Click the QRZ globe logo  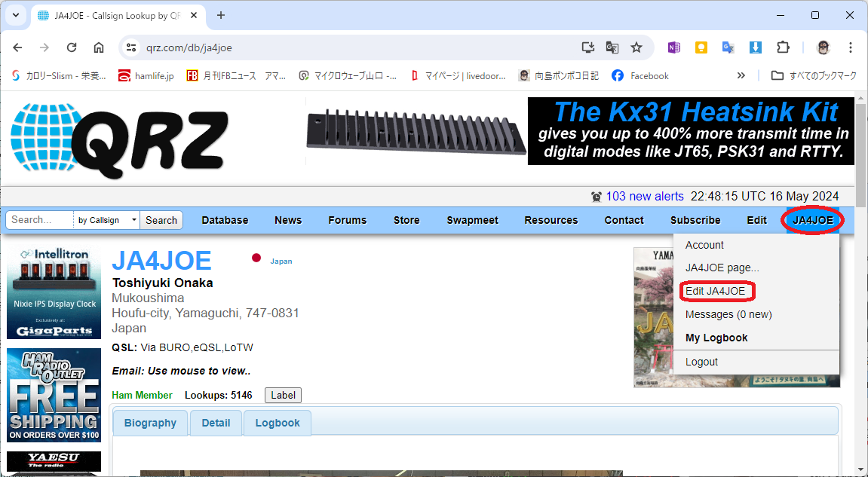click(x=120, y=139)
